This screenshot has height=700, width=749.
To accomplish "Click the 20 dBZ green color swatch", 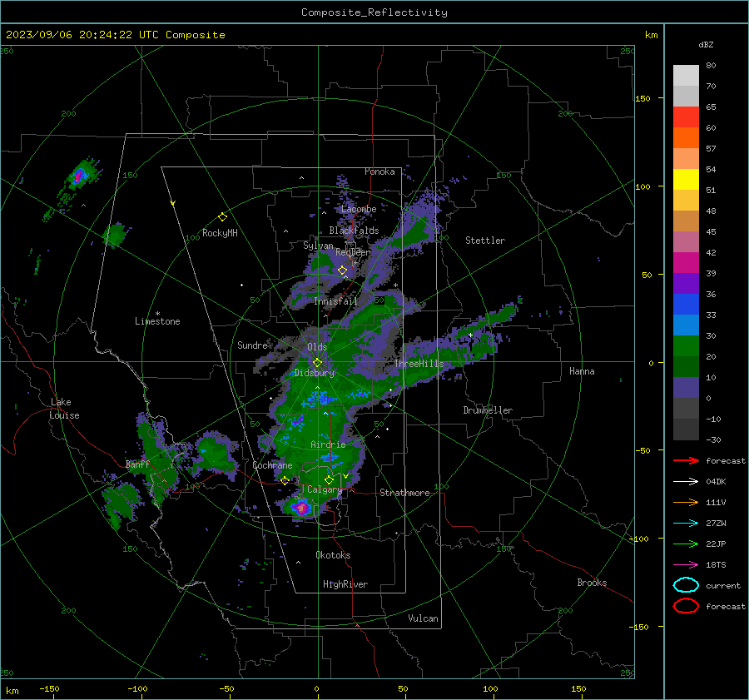I will pyautogui.click(x=686, y=345).
